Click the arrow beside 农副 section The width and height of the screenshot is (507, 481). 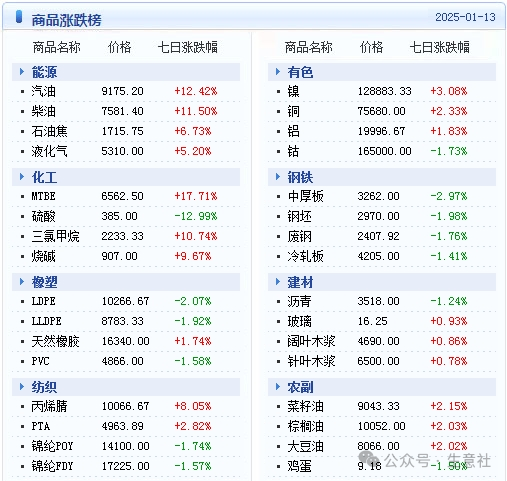[278, 386]
